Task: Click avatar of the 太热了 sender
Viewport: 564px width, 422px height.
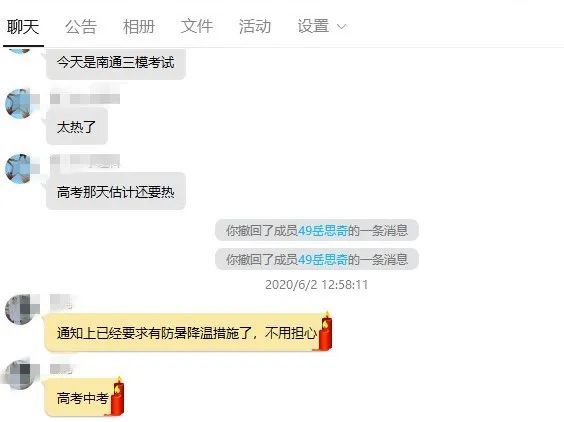Action: click(x=20, y=104)
